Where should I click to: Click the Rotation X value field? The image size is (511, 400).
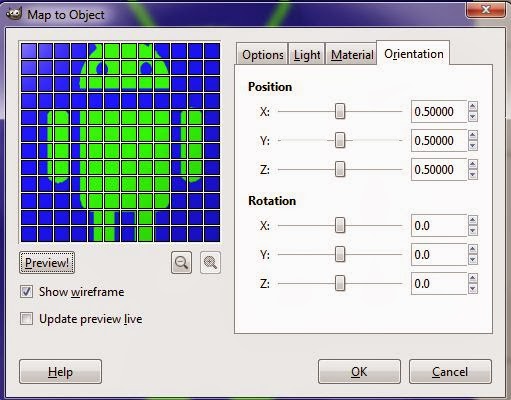click(439, 226)
